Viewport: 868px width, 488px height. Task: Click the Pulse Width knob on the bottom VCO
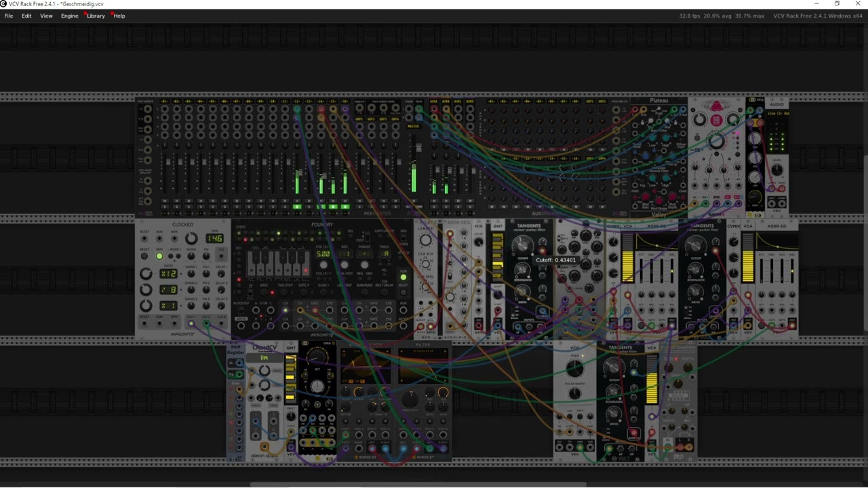pyautogui.click(x=574, y=394)
